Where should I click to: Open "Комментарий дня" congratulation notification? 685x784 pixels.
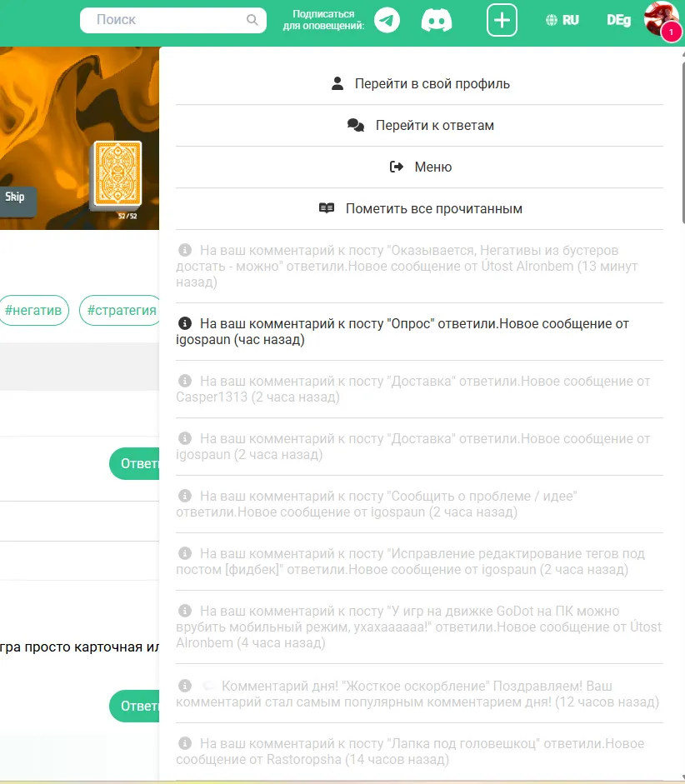419,693
